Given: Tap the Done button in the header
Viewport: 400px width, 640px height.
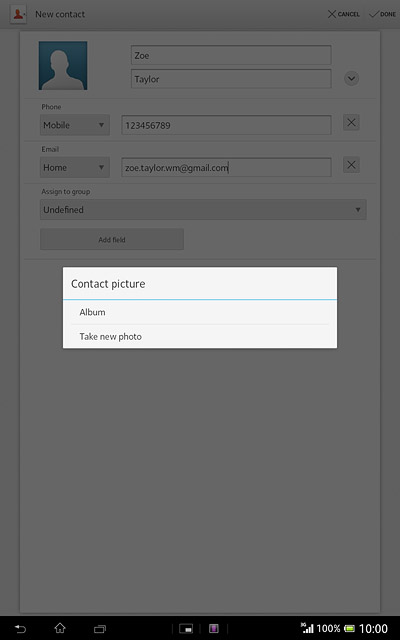Looking at the screenshot, I should tap(382, 14).
